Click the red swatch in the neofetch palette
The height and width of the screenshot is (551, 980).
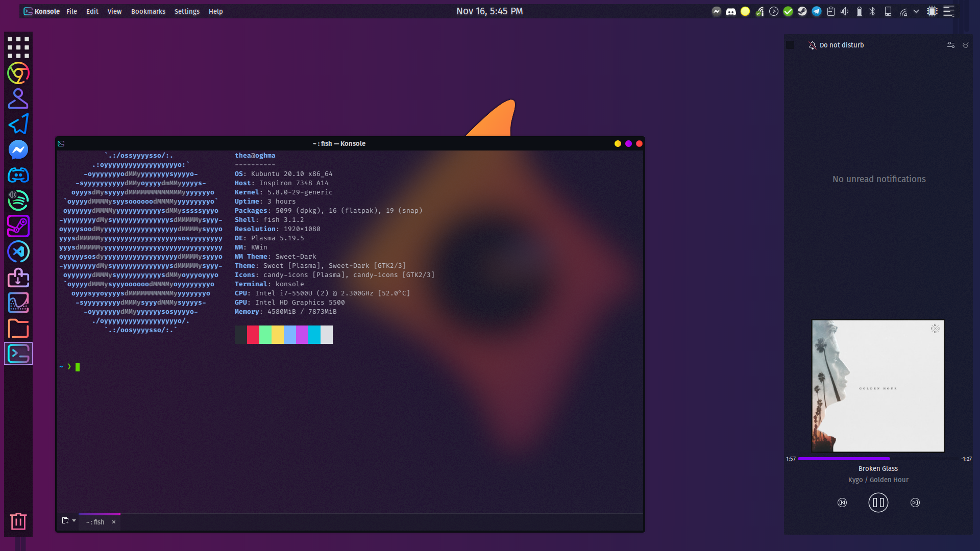click(x=253, y=335)
